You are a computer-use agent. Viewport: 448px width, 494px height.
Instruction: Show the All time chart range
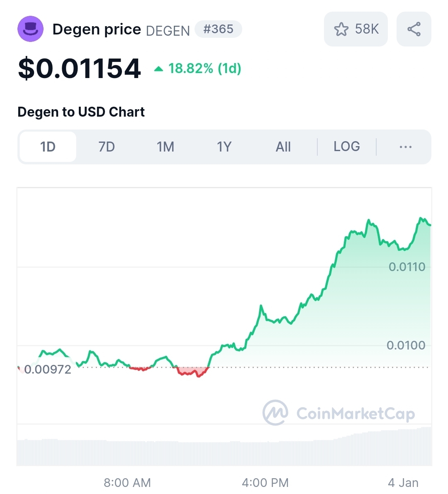(x=283, y=147)
